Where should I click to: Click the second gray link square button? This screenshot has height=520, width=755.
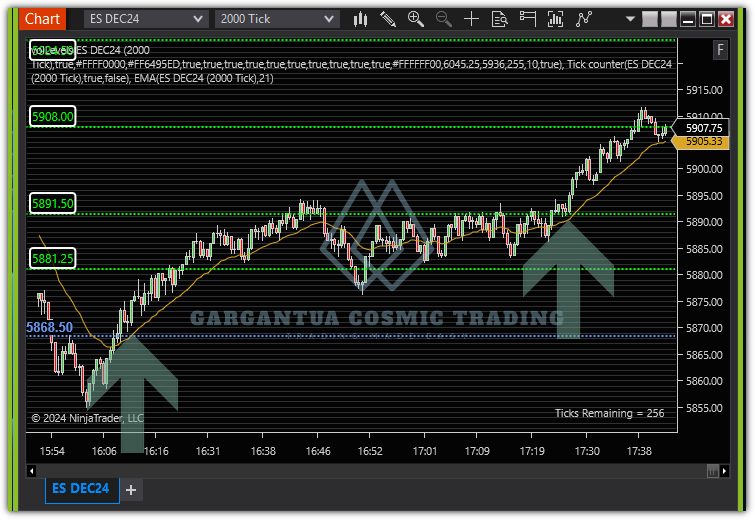click(668, 19)
